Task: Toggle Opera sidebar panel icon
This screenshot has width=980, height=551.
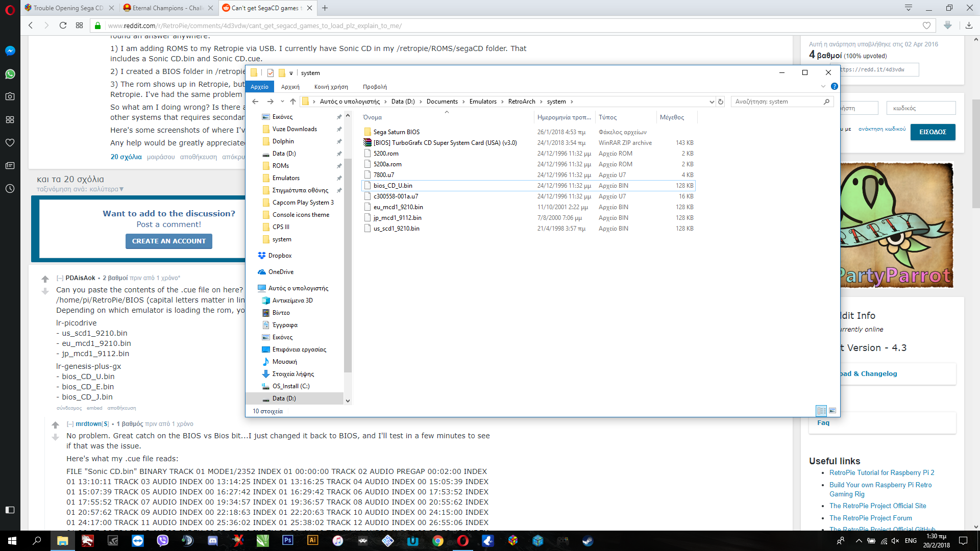Action: (10, 510)
